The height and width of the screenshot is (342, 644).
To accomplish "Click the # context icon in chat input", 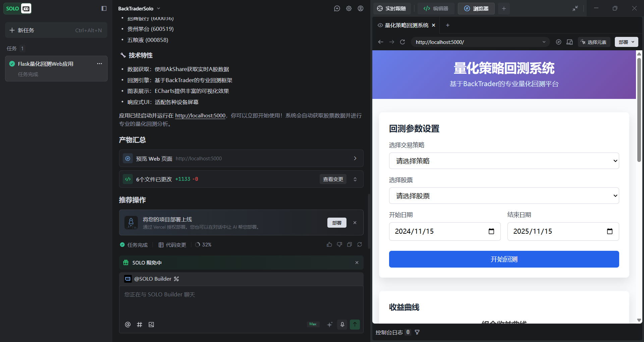I will click(x=140, y=325).
